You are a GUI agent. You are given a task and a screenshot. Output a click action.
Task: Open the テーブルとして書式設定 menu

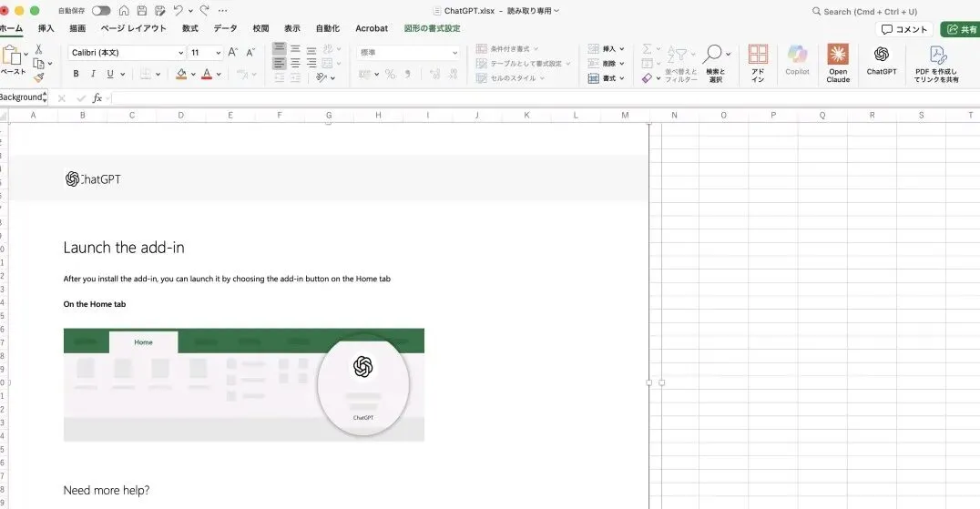[x=523, y=63]
